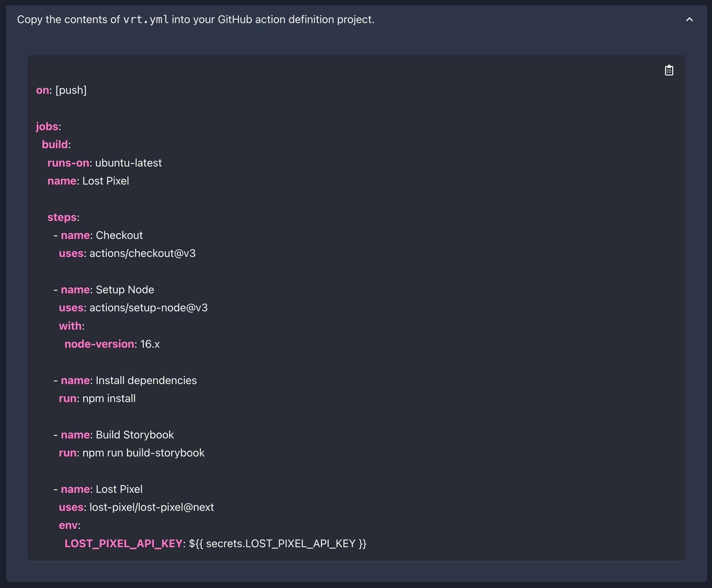Click the 'node-version: 16.x' line
Image resolution: width=712 pixels, height=588 pixels.
(112, 344)
